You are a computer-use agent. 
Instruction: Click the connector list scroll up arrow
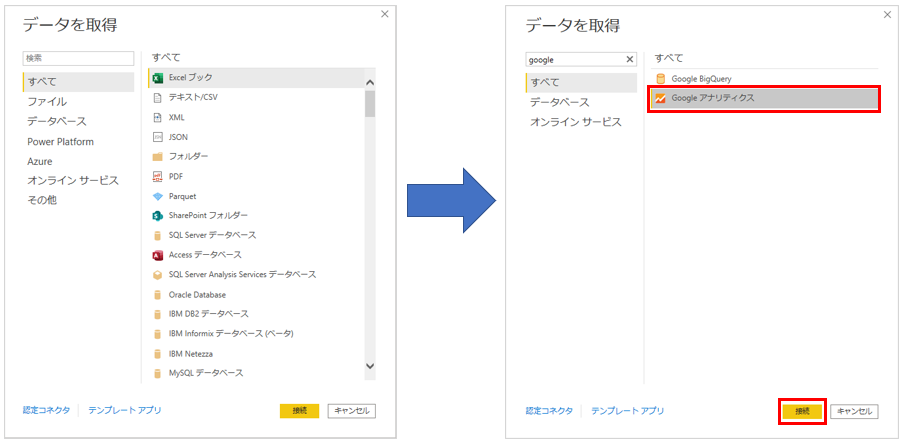coord(370,83)
